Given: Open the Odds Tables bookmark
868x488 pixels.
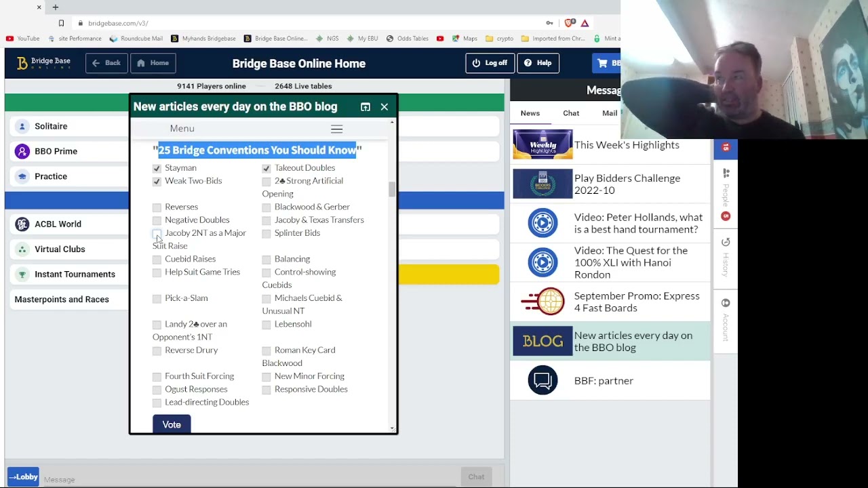Looking at the screenshot, I should point(408,39).
